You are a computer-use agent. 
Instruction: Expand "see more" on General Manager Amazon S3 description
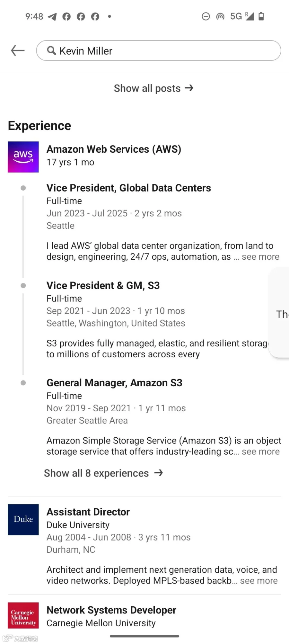click(260, 452)
